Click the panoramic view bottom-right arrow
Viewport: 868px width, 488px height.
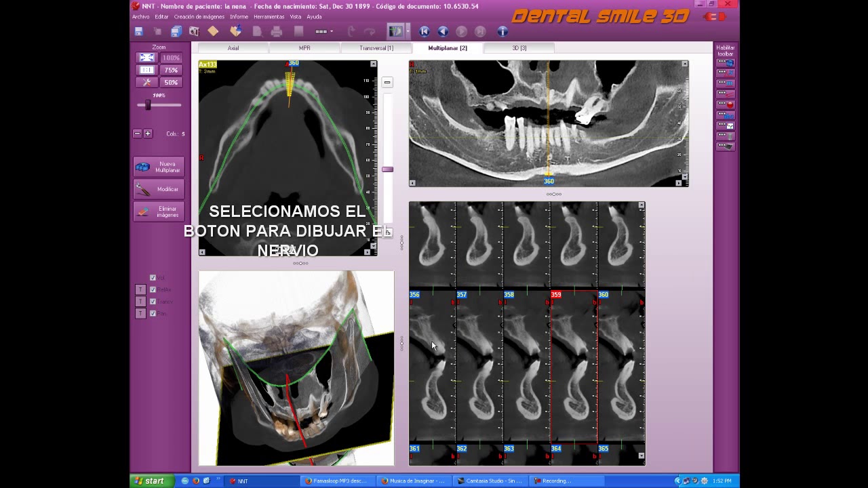[x=679, y=183]
